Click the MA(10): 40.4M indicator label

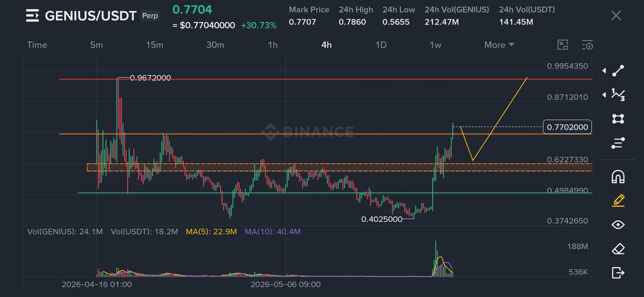click(273, 232)
